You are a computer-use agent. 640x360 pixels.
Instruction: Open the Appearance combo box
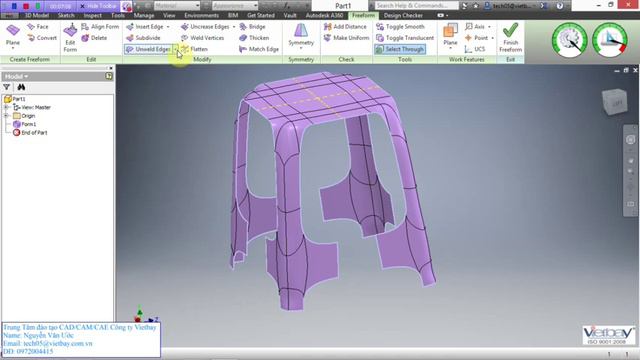[x=235, y=6]
